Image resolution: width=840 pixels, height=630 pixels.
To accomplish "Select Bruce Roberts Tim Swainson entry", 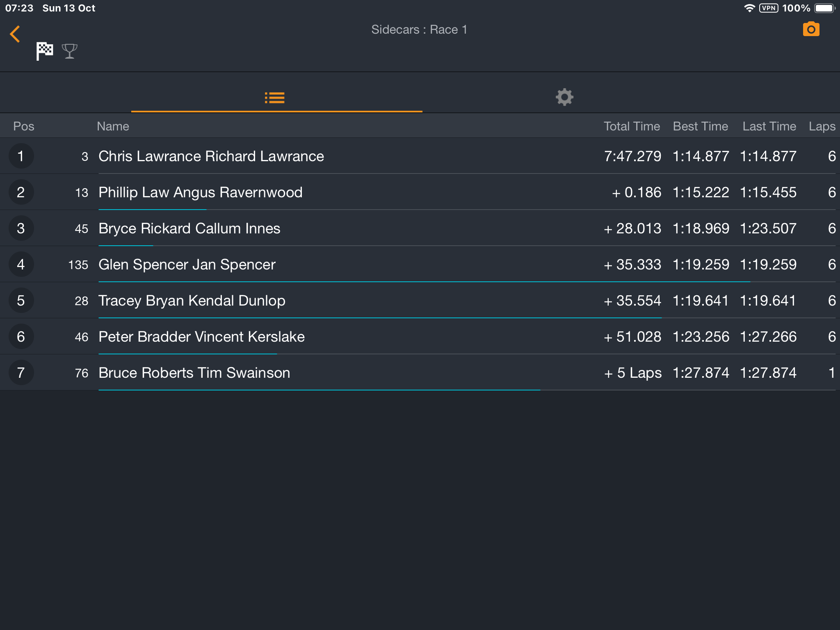I will [420, 373].
